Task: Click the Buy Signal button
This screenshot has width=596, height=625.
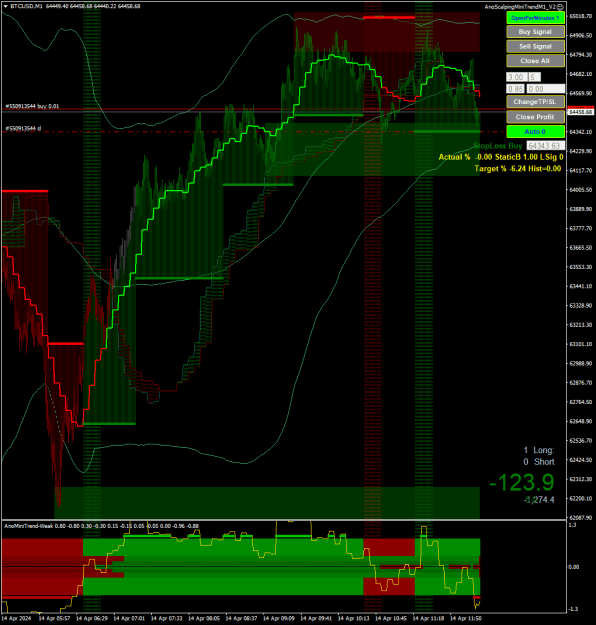Action: [x=535, y=32]
